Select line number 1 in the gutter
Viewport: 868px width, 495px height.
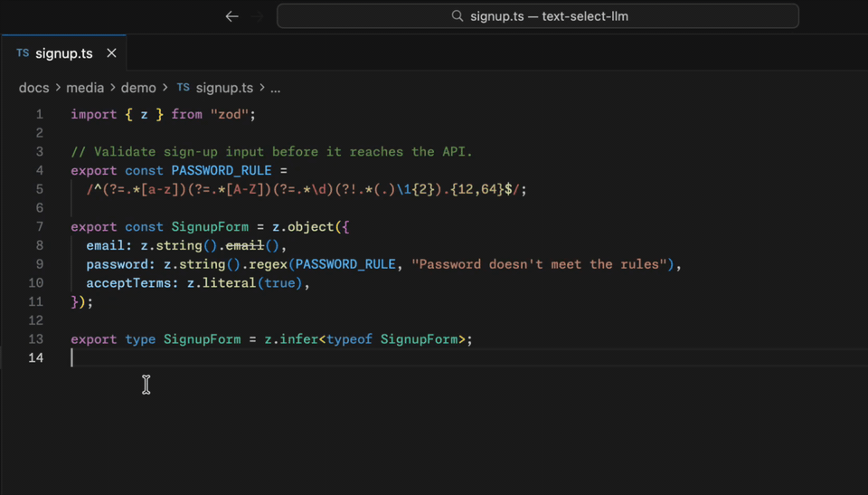[39, 114]
